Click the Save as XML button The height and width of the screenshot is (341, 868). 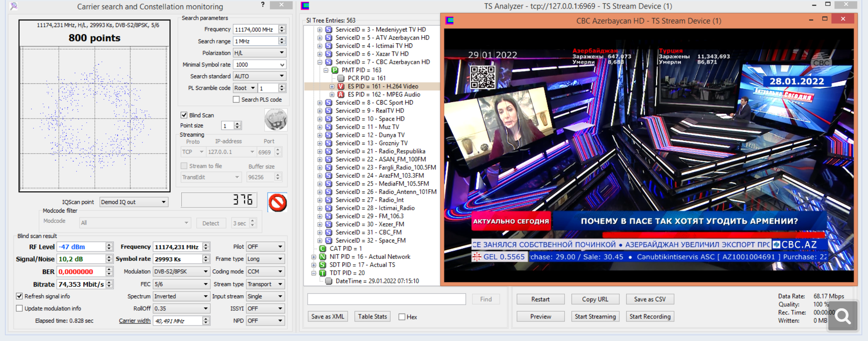[x=328, y=316]
